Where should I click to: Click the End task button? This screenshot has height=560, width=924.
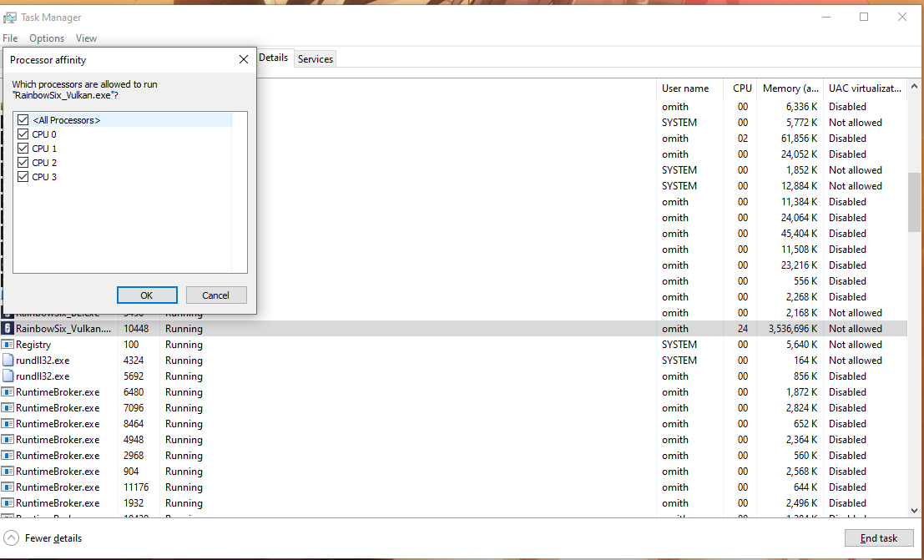coord(879,538)
